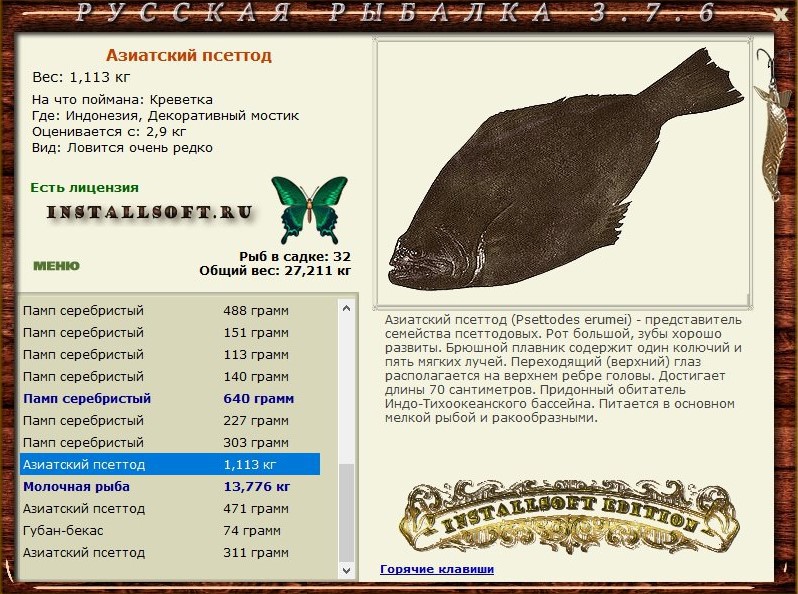
Task: Click the Есть лицензия label
Action: (84, 187)
